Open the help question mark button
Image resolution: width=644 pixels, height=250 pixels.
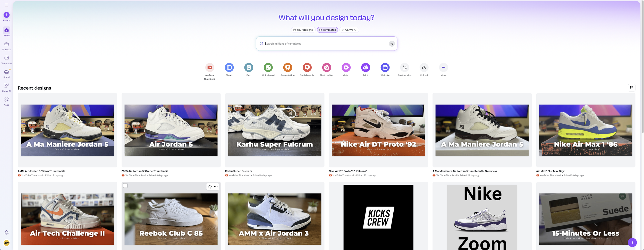(632, 243)
